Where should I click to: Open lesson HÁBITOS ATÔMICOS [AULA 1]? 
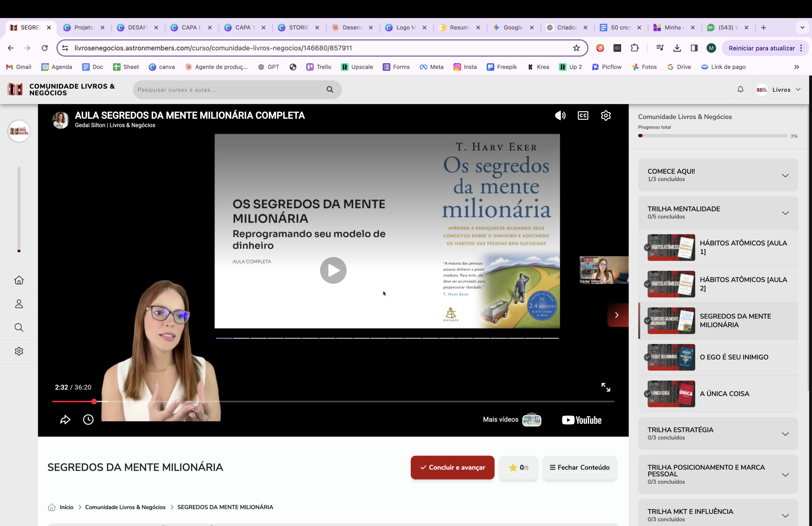click(717, 247)
